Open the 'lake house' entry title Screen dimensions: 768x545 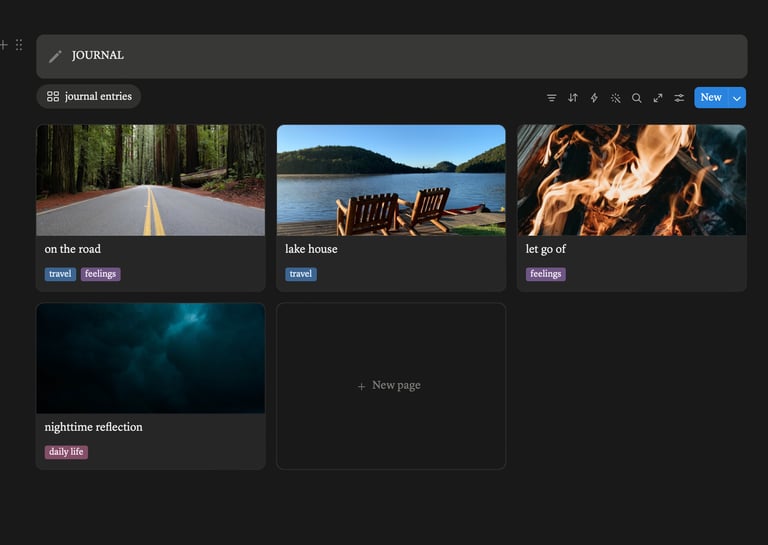311,249
